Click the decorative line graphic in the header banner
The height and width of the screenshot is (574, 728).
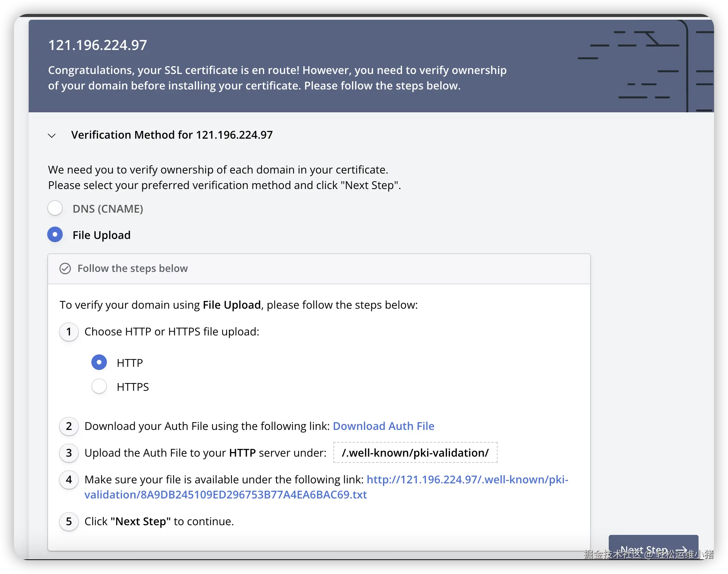click(x=643, y=66)
